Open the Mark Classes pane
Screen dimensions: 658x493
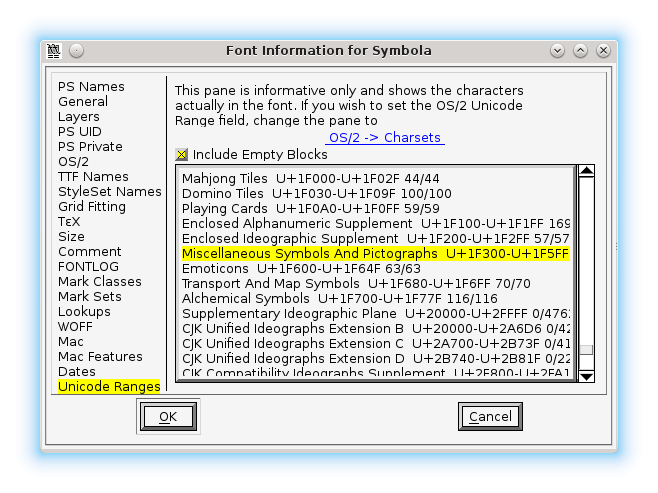click(100, 282)
